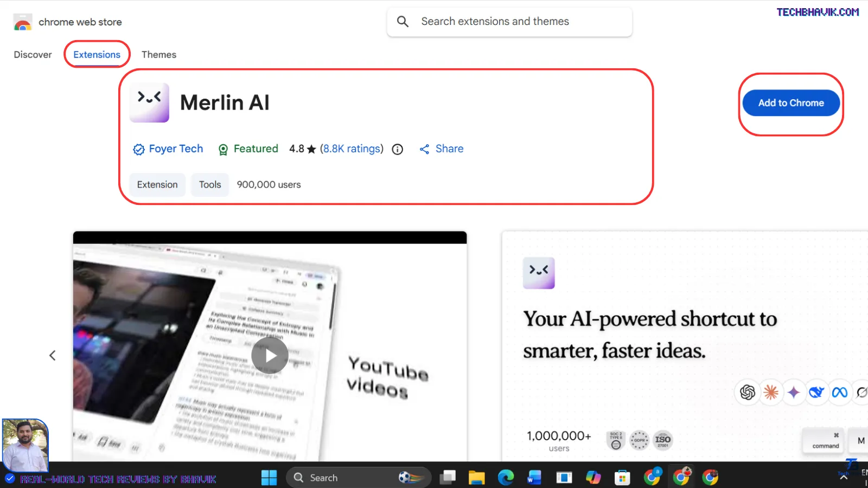Click the Featured award ribbon icon
Image resolution: width=868 pixels, height=488 pixels.
point(223,150)
